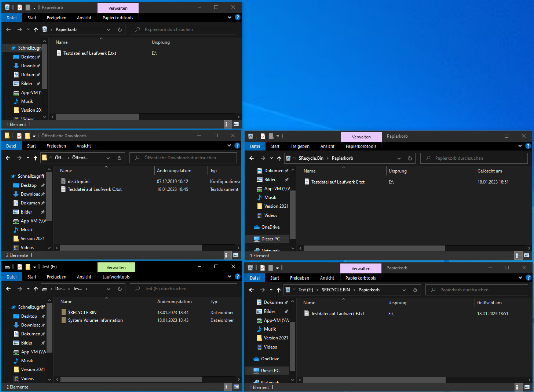Click search field in Öffentliche Downloads window
534x392 pixels.
pos(183,158)
